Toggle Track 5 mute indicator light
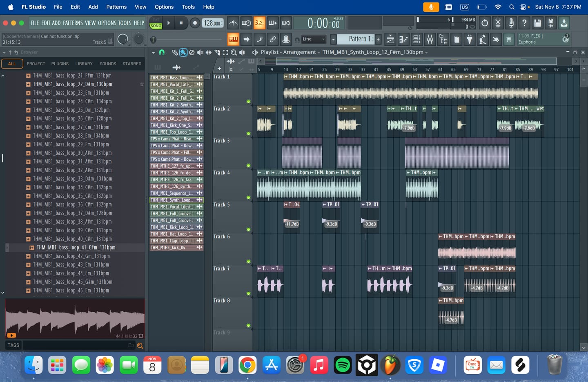 (x=248, y=229)
